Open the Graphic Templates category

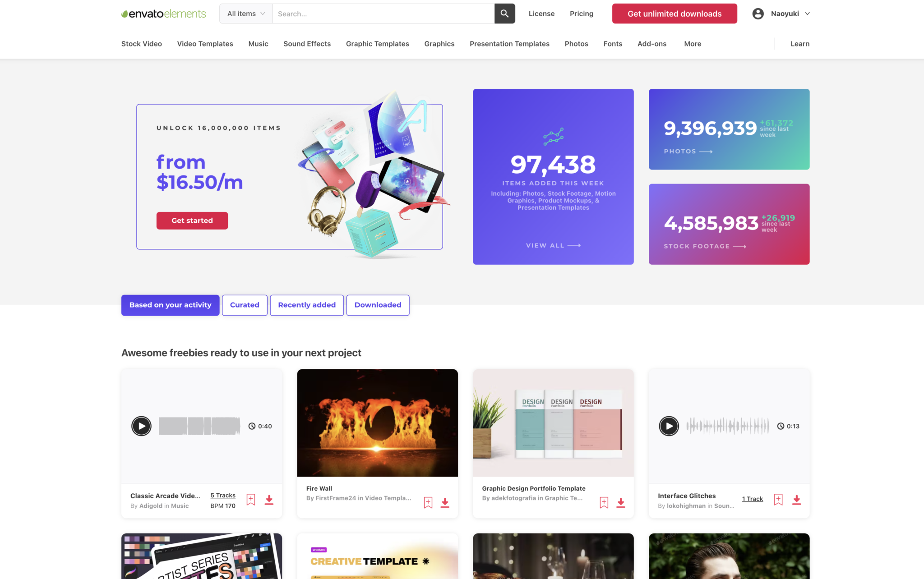click(x=377, y=44)
